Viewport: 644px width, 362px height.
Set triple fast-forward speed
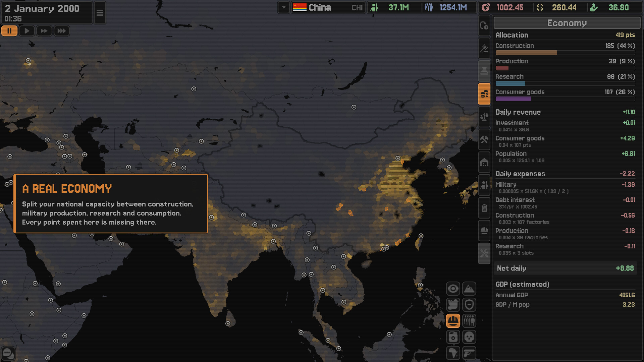click(62, 31)
